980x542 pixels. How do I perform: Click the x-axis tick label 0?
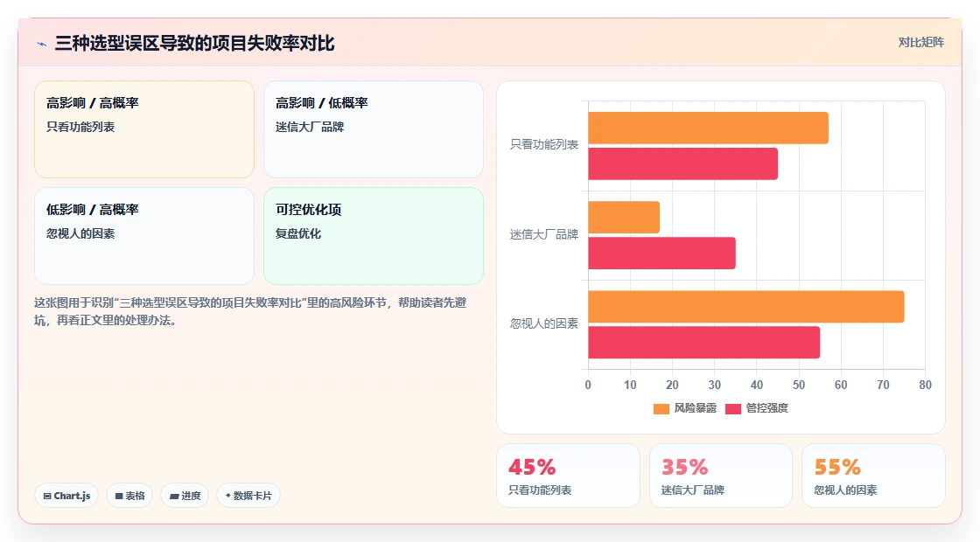pos(587,386)
